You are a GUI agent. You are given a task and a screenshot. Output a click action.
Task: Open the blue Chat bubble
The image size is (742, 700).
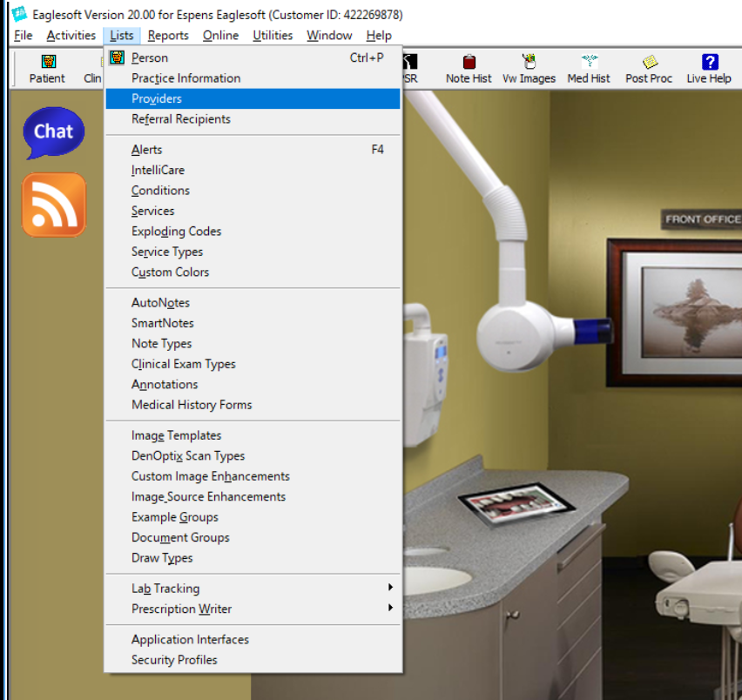(53, 132)
